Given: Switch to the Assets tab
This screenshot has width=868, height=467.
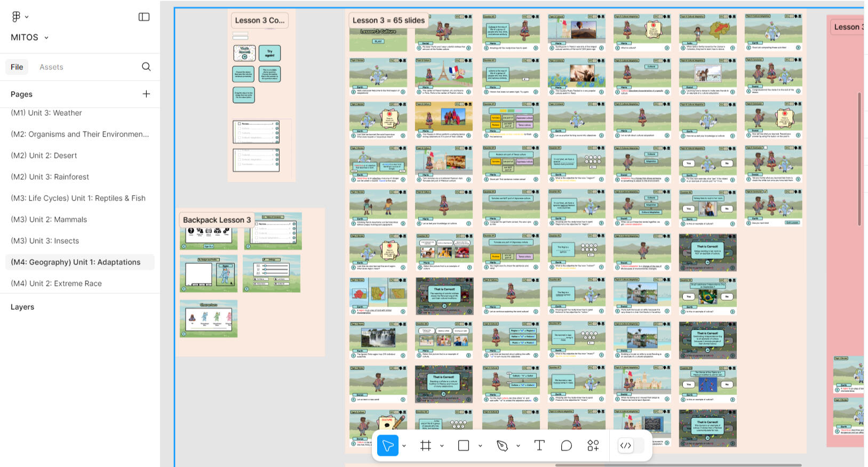Looking at the screenshot, I should (51, 67).
